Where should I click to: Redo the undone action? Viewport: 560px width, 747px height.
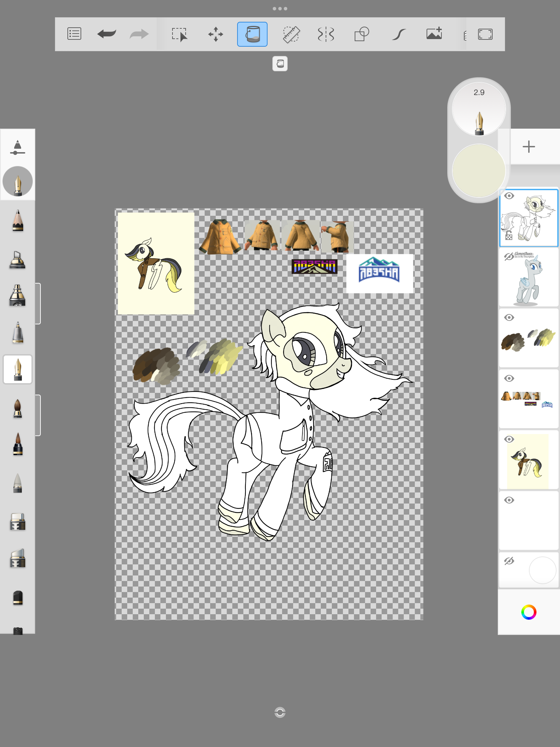point(139,34)
